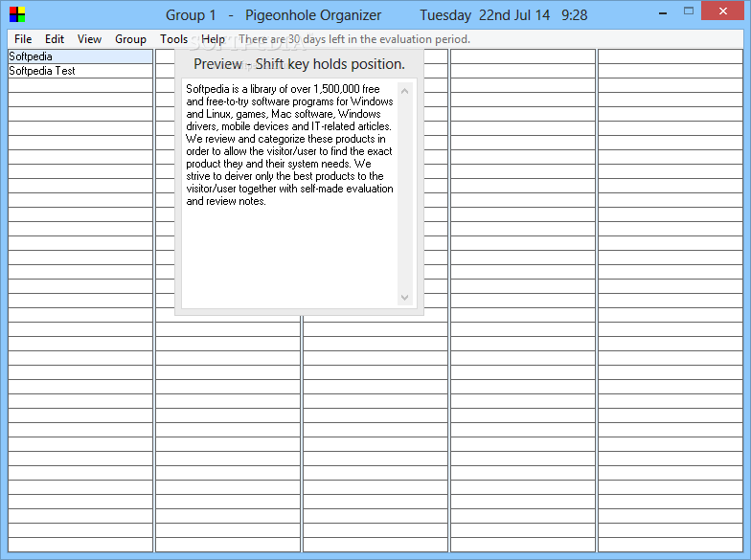Click the Pigeonhole Organizer app icon
751x560 pixels.
(17, 15)
